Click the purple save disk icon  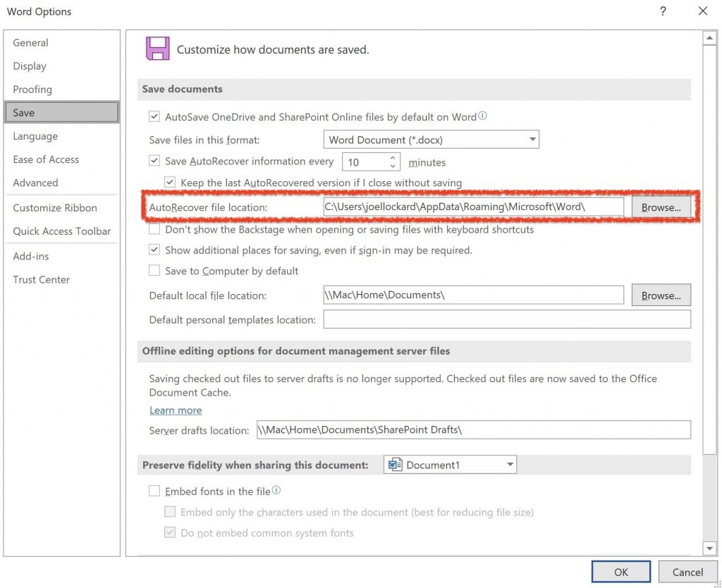pos(157,48)
